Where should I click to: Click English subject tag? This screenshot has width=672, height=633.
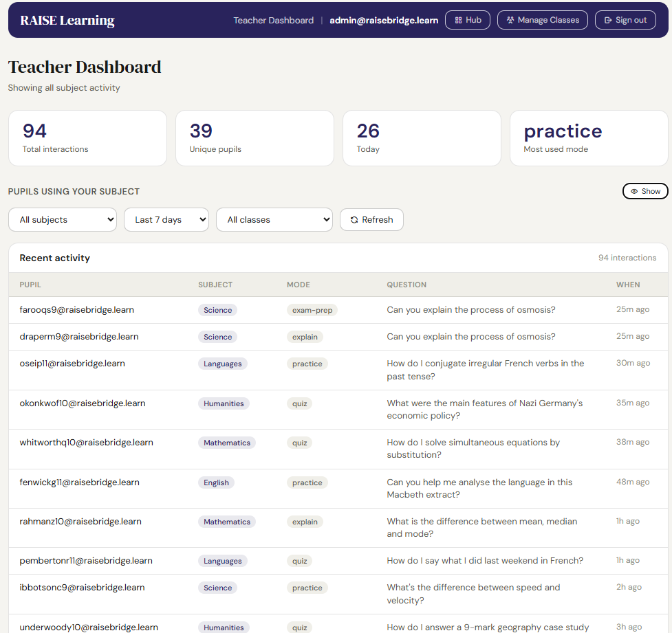(x=216, y=482)
